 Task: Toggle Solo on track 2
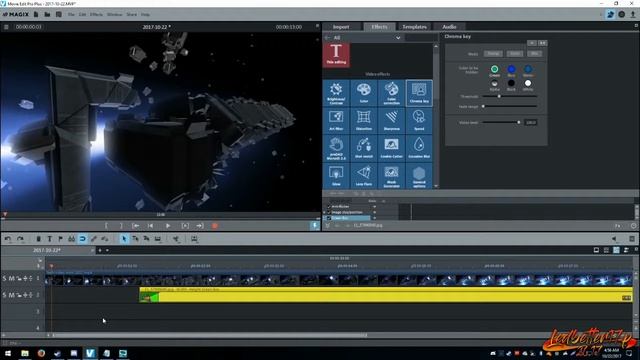pyautogui.click(x=4, y=295)
